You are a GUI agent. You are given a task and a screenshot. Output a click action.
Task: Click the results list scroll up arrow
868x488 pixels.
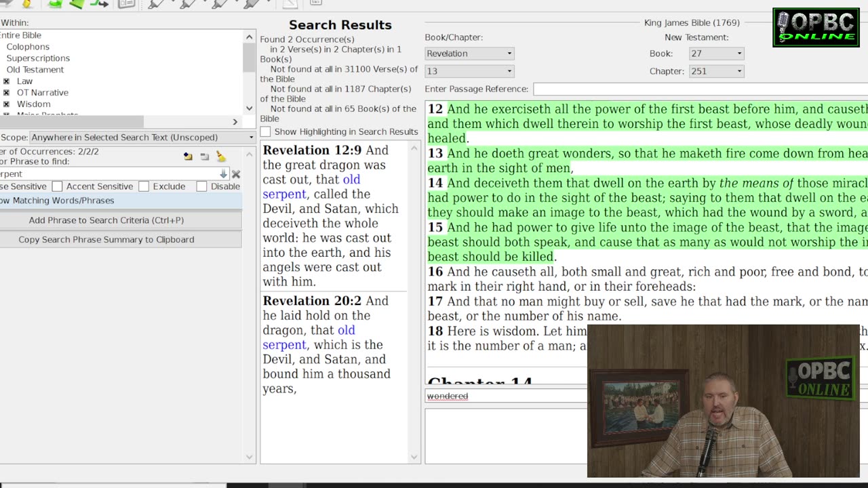click(x=414, y=148)
